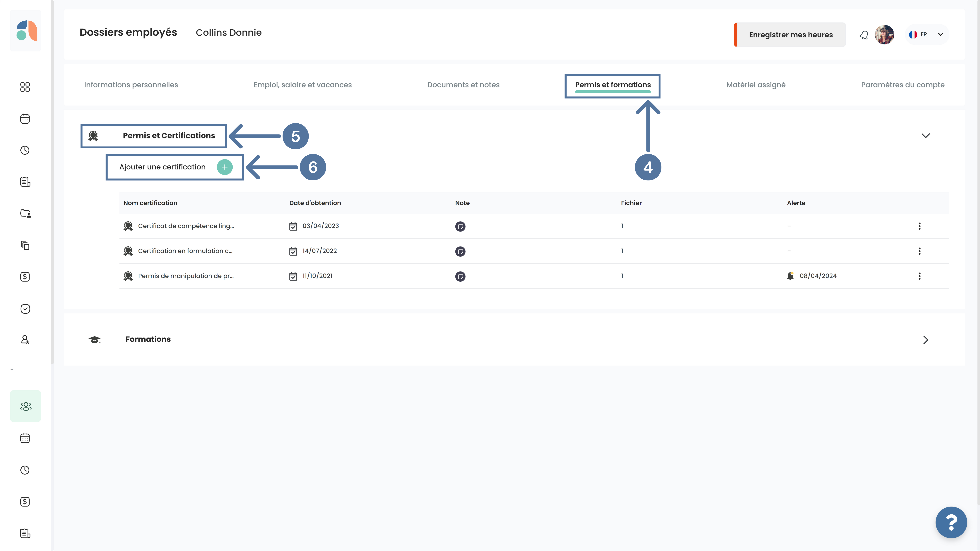Go to Documents et notes tab
Screen dimensions: 980x551
(463, 85)
